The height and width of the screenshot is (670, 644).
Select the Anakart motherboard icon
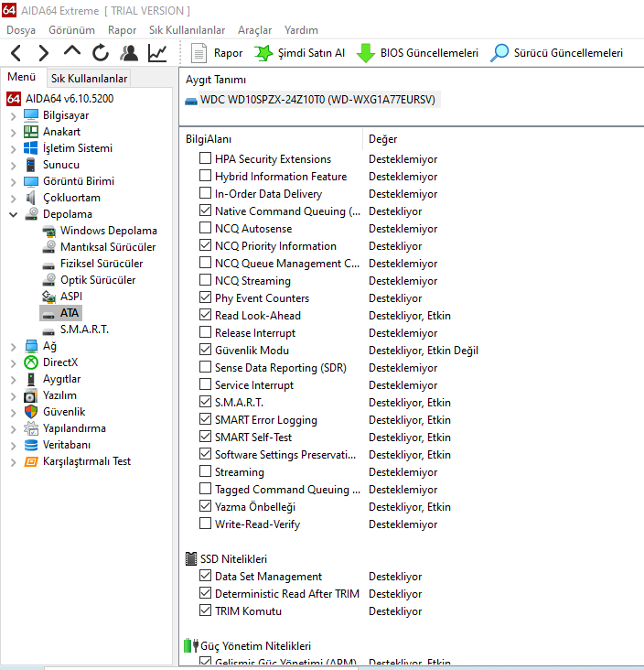[x=31, y=132]
